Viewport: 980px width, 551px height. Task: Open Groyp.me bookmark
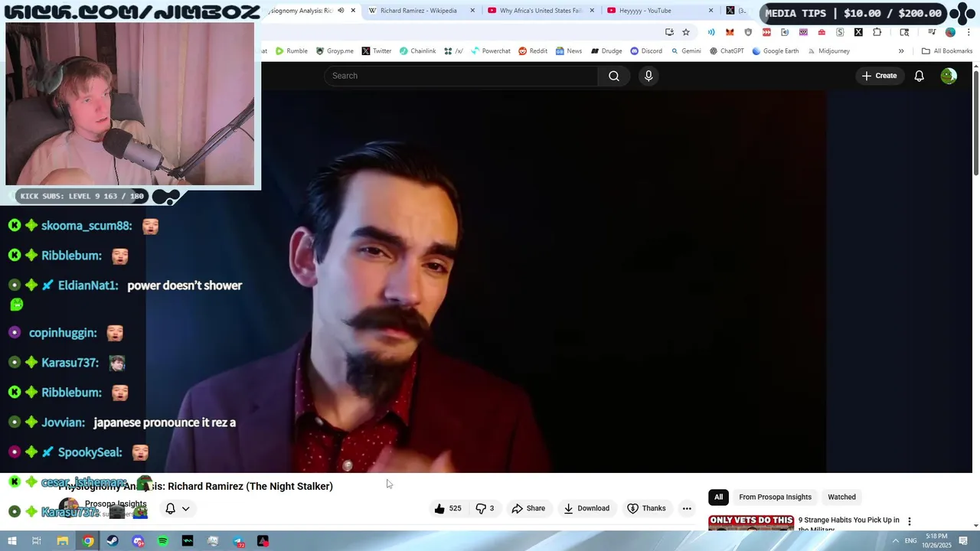(x=335, y=51)
